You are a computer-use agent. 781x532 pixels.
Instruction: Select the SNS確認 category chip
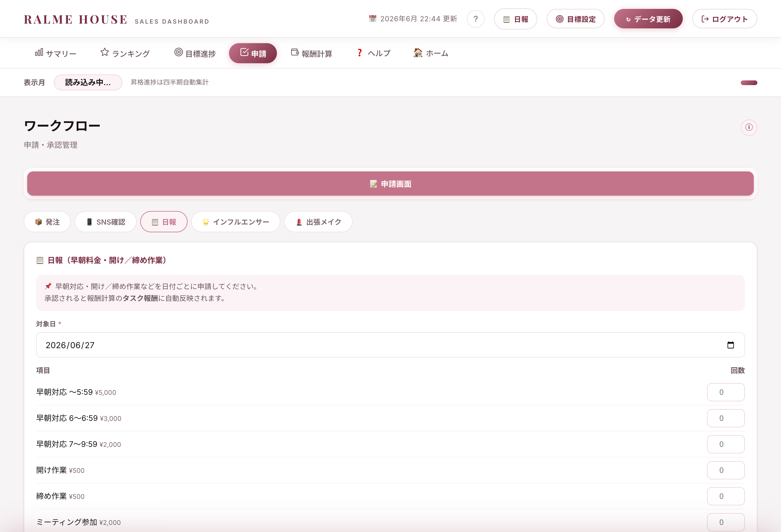[x=106, y=222]
